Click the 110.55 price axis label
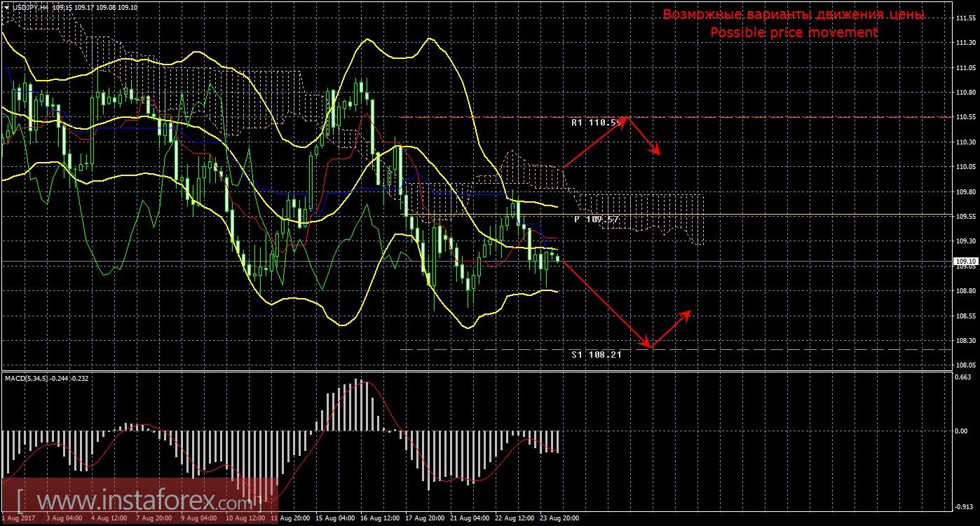980x526 pixels. (x=965, y=117)
